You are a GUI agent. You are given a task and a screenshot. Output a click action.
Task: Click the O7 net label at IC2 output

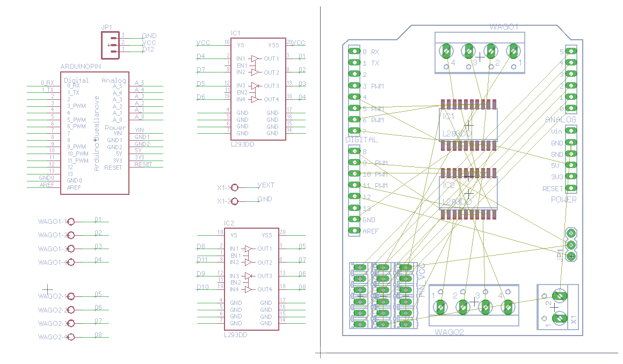(302, 259)
